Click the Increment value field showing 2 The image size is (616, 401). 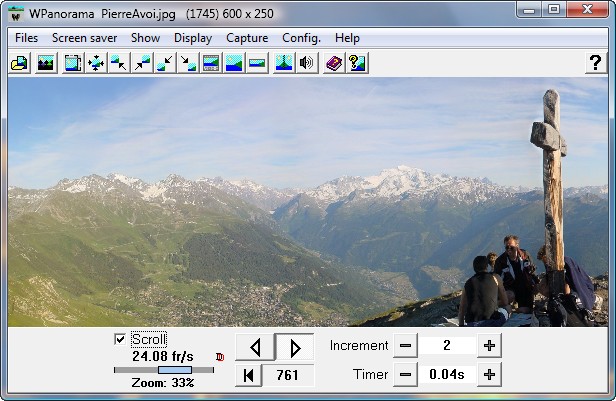(447, 345)
